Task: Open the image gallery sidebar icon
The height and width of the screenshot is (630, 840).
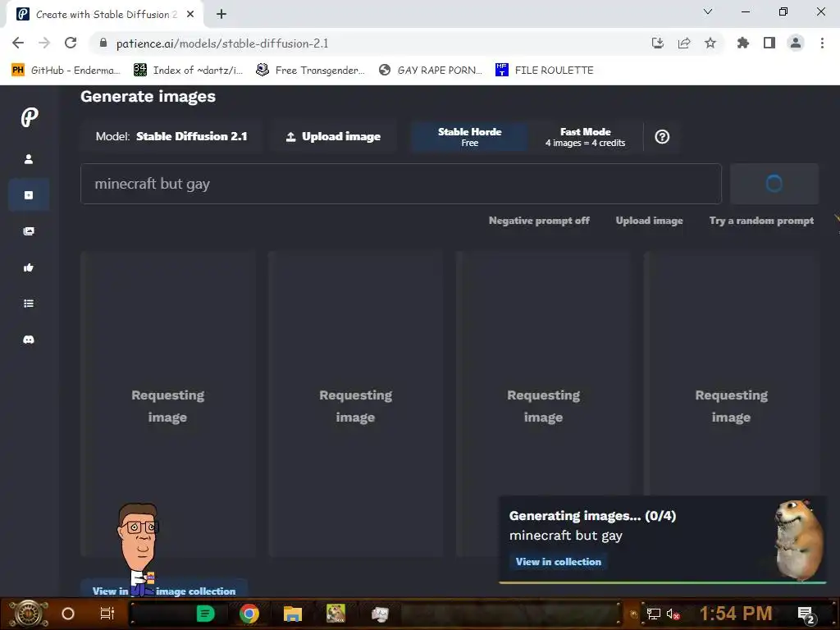Action: (29, 231)
